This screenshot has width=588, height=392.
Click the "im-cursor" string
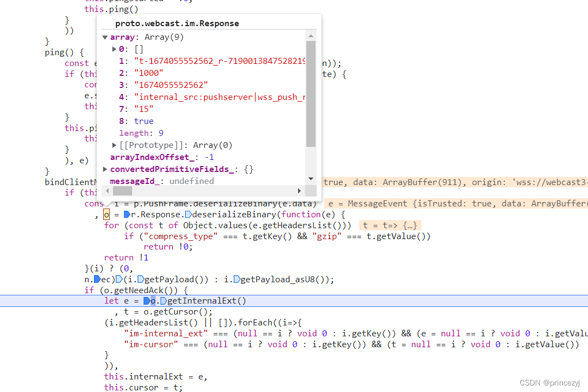pos(151,345)
